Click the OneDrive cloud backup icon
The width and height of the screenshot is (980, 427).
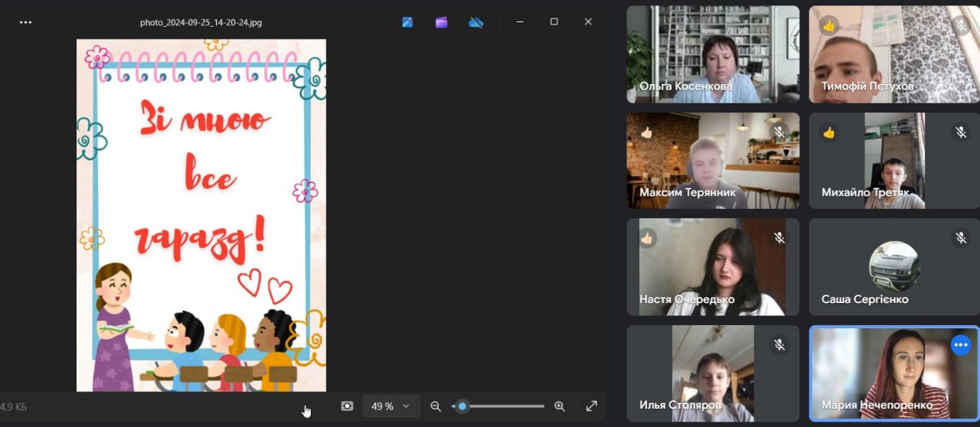(x=475, y=22)
